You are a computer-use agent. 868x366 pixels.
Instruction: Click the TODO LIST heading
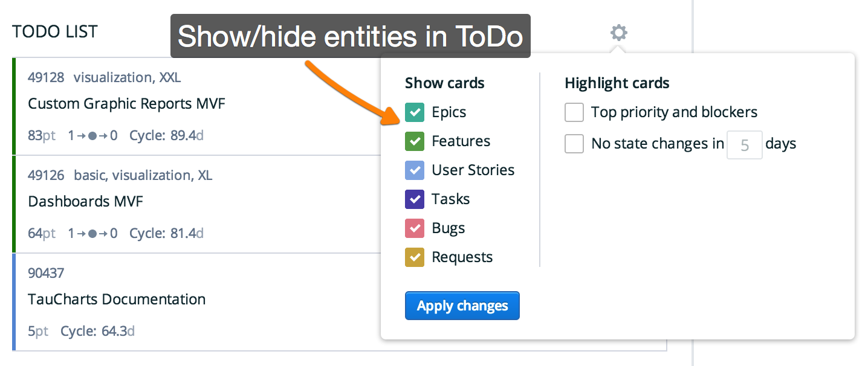coord(55,32)
